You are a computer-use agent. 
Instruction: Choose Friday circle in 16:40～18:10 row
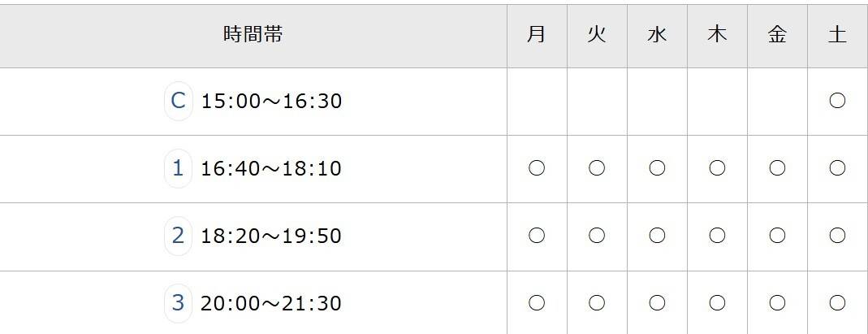pos(777,168)
